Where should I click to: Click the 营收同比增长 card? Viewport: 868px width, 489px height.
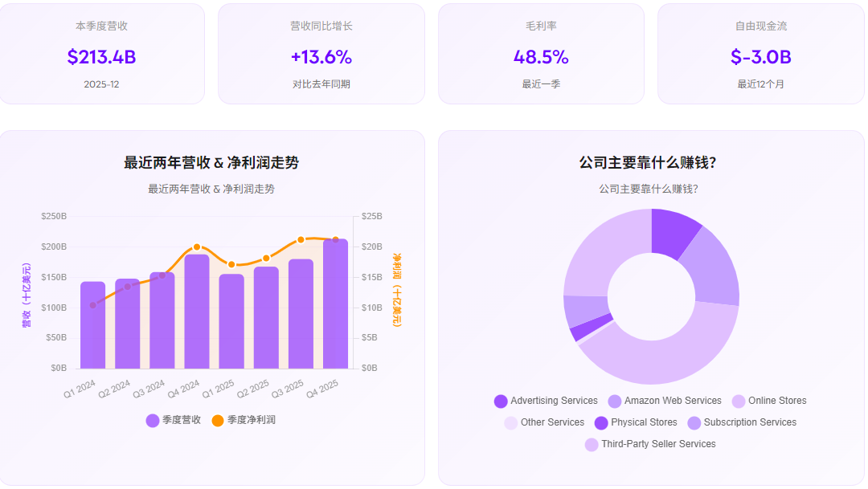pos(321,52)
